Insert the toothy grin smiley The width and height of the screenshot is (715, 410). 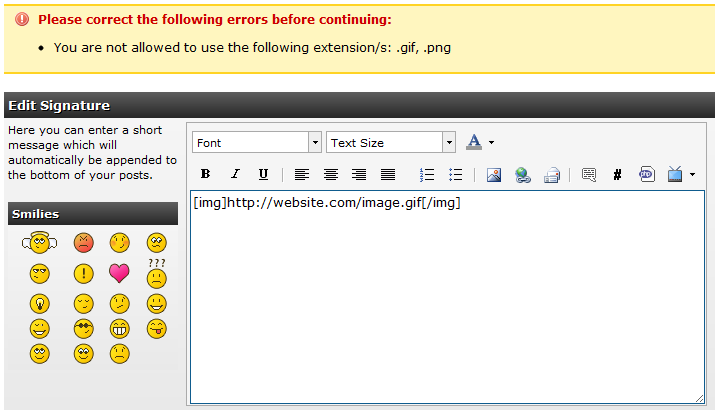pos(119,329)
